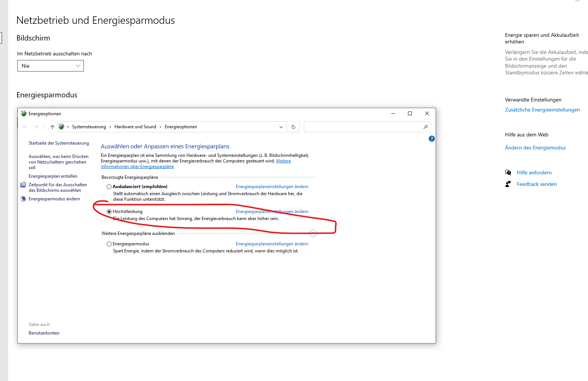Image resolution: width=588 pixels, height=381 pixels.
Task: Click the clock icon for Bildschirm ausschalten
Action: [23, 185]
